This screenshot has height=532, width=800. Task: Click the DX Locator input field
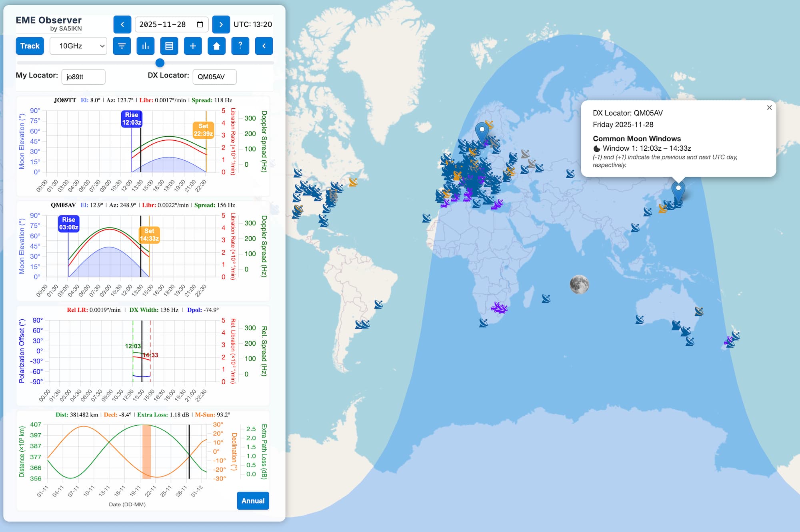[214, 77]
